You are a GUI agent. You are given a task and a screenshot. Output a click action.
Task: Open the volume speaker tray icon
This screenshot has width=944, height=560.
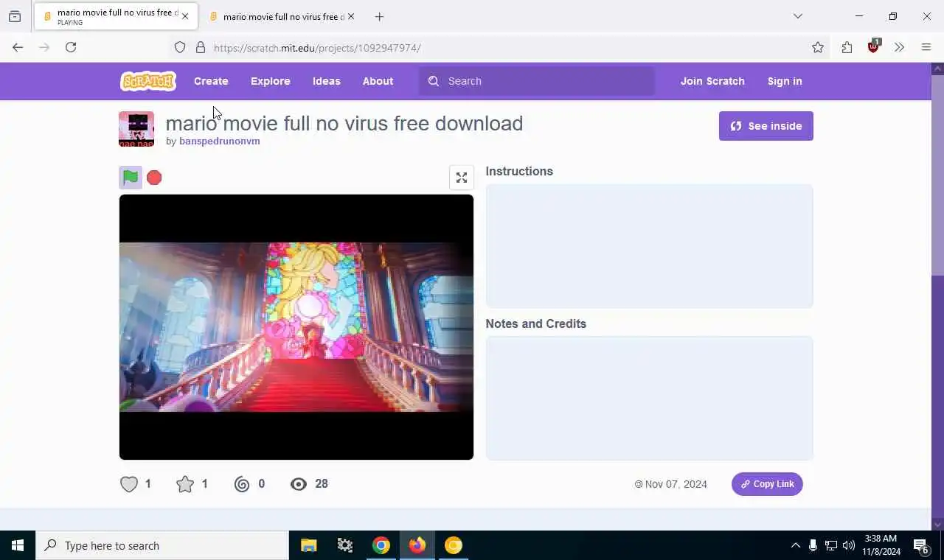click(849, 545)
